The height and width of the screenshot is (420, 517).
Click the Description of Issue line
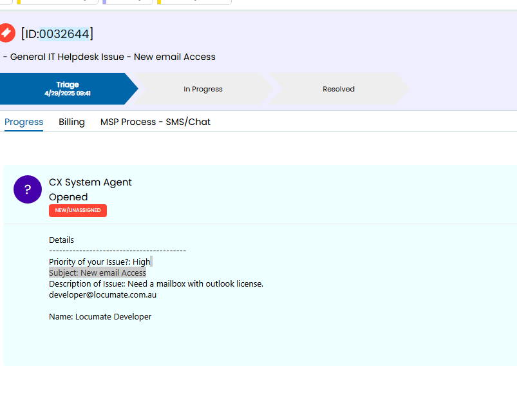(x=156, y=283)
